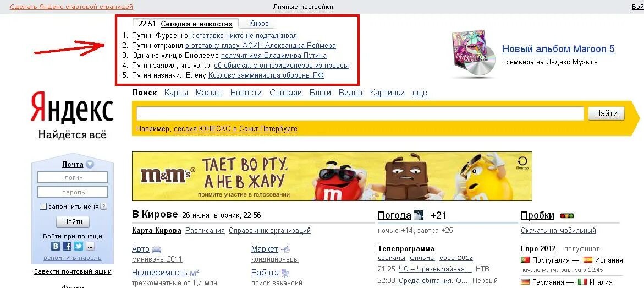The width and height of the screenshot is (644, 288).
Task: Open the Новый альбом Maroon 5 link
Action: 558,49
